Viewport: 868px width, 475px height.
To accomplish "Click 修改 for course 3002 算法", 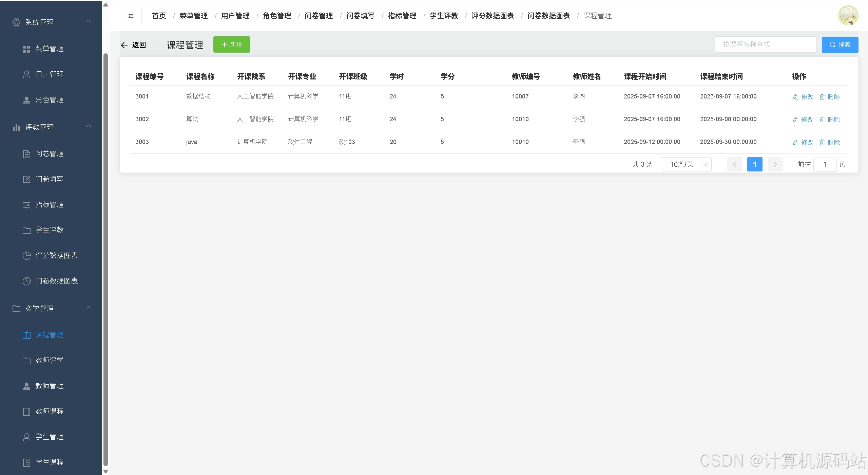I will click(x=803, y=120).
